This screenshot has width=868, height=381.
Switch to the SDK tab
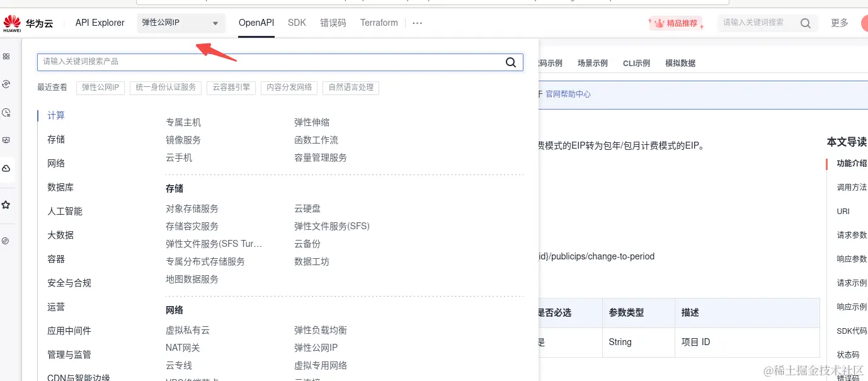(297, 23)
